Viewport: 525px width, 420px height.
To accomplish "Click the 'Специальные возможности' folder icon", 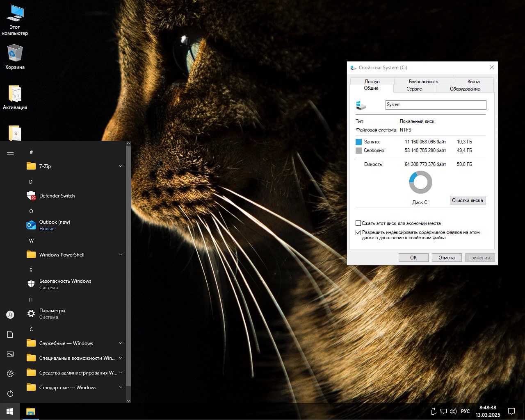I will coord(31,358).
